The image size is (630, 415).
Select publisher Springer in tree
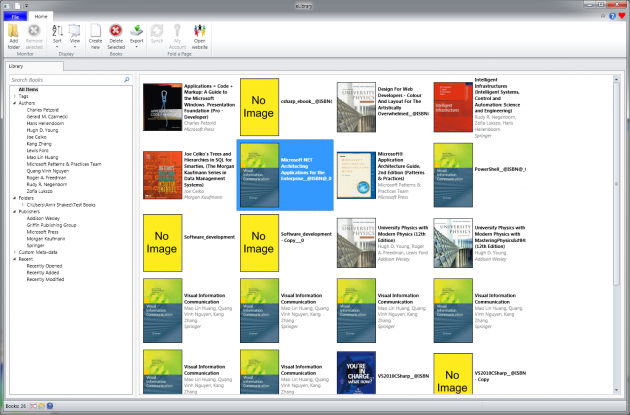[x=35, y=245]
